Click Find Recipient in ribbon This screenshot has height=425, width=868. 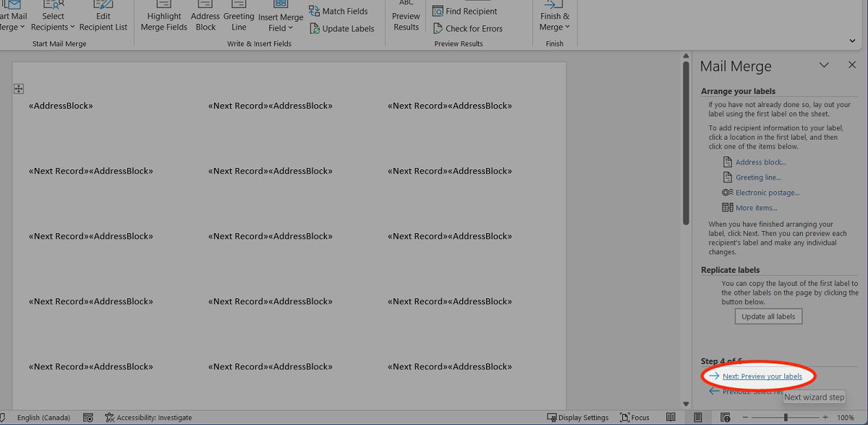tap(467, 12)
